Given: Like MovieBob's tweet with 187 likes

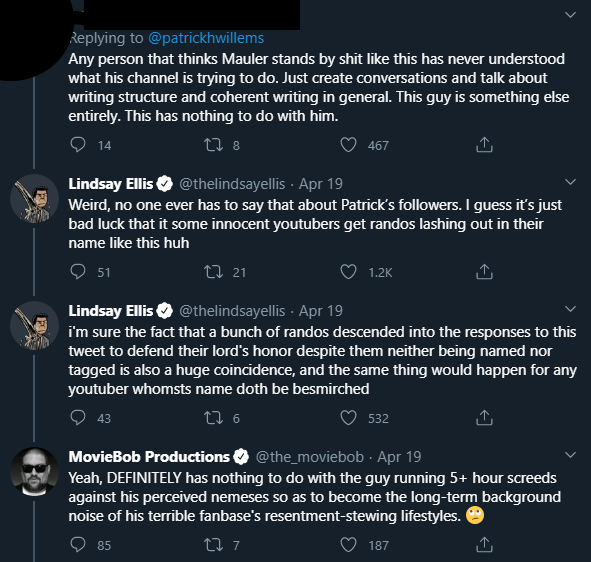Looking at the screenshot, I should point(348,545).
